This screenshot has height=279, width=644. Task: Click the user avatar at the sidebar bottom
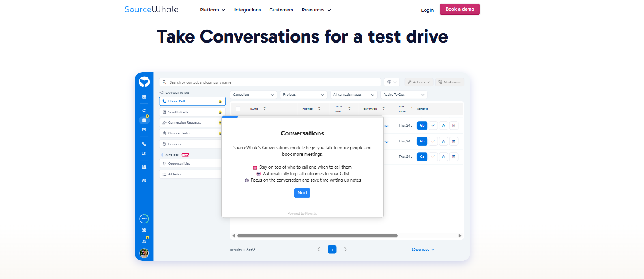pos(144,253)
